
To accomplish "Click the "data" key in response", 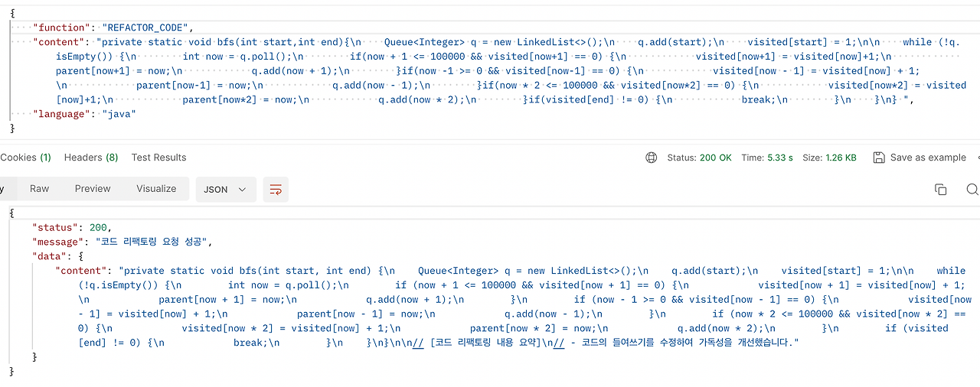I will [x=50, y=256].
